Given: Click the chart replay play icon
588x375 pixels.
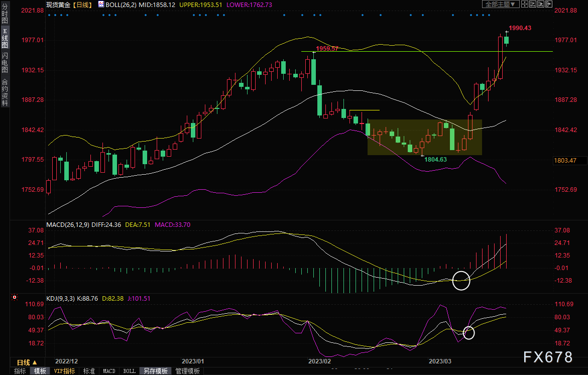Looking at the screenshot, I should tap(541, 4).
